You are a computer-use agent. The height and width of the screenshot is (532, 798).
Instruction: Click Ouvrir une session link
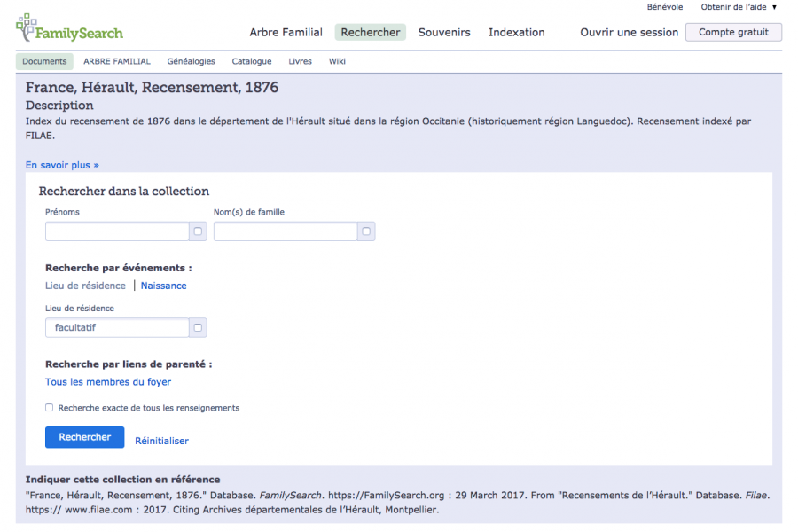[629, 33]
